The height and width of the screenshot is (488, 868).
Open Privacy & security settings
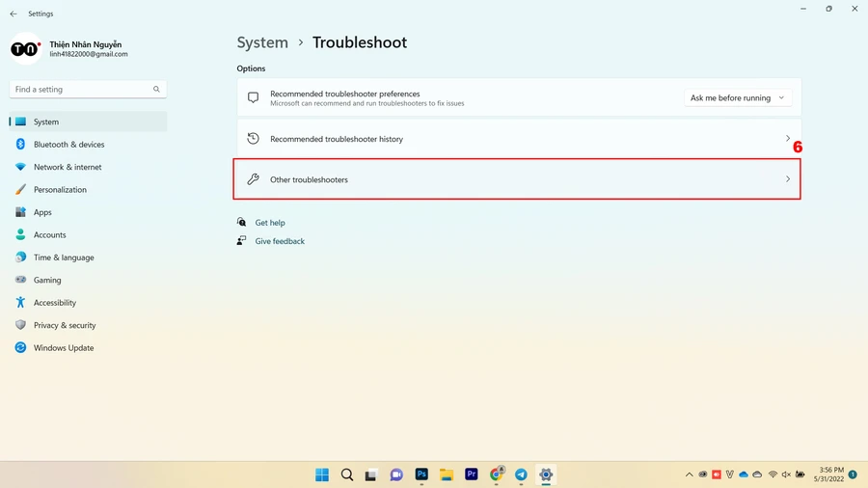88,325
